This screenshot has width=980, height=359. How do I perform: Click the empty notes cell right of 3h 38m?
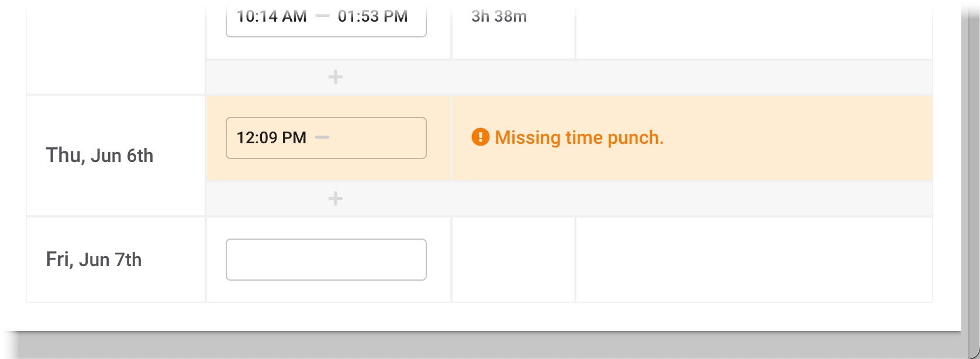(754, 29)
